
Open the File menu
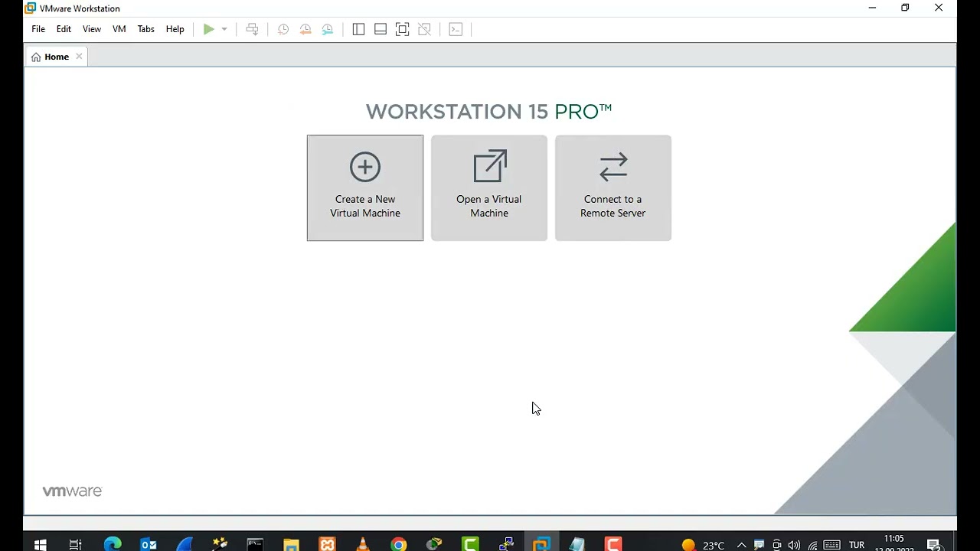[38, 29]
